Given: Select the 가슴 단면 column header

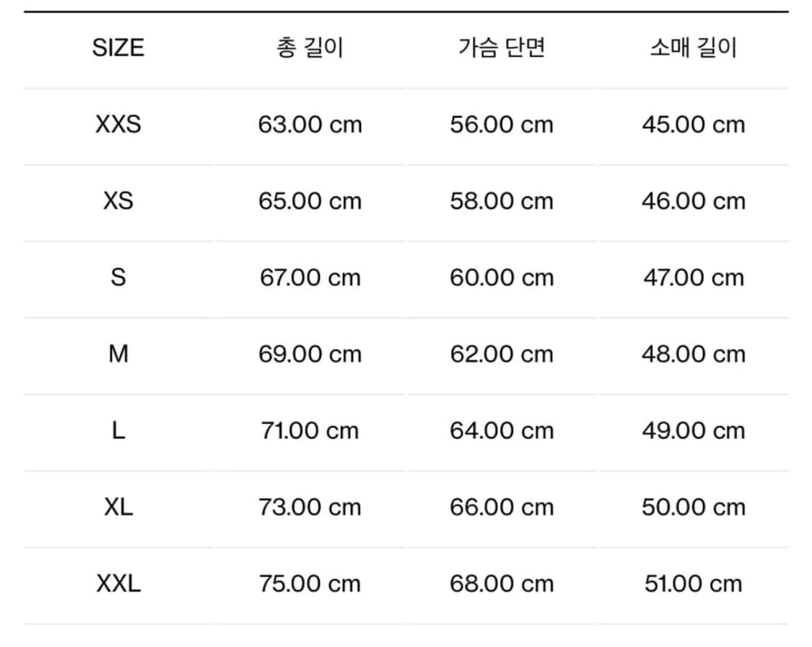Looking at the screenshot, I should pos(502,48).
